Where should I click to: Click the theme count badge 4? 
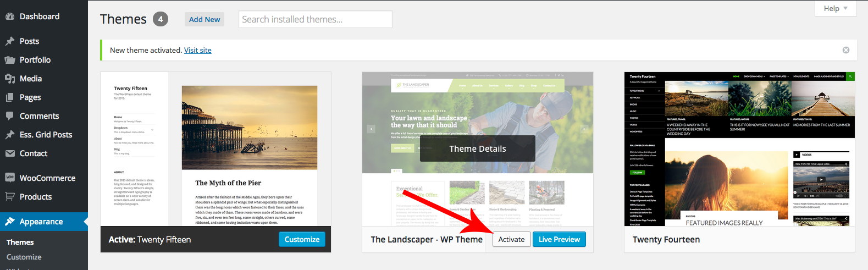(x=161, y=19)
